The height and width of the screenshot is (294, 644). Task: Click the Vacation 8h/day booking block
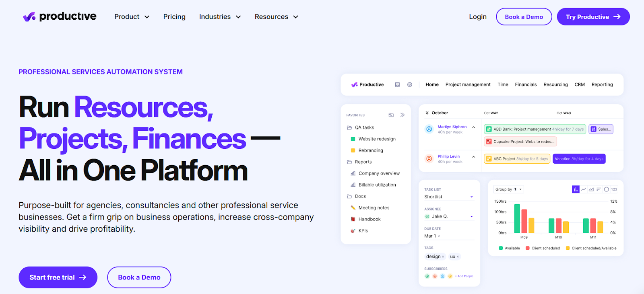tap(579, 159)
